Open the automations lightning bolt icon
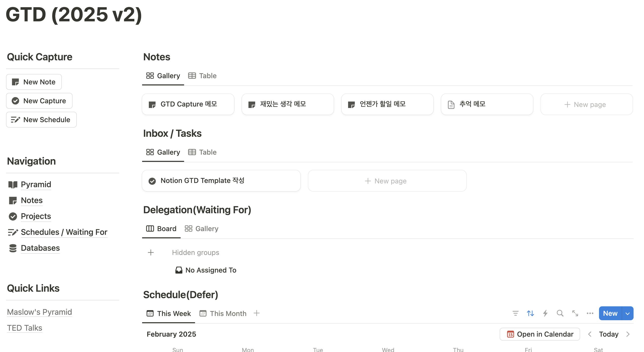Screen dimensions: 644x352 (545, 313)
